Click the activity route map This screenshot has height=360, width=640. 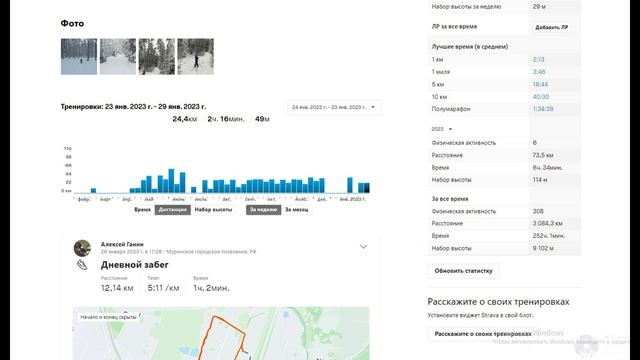point(221,333)
